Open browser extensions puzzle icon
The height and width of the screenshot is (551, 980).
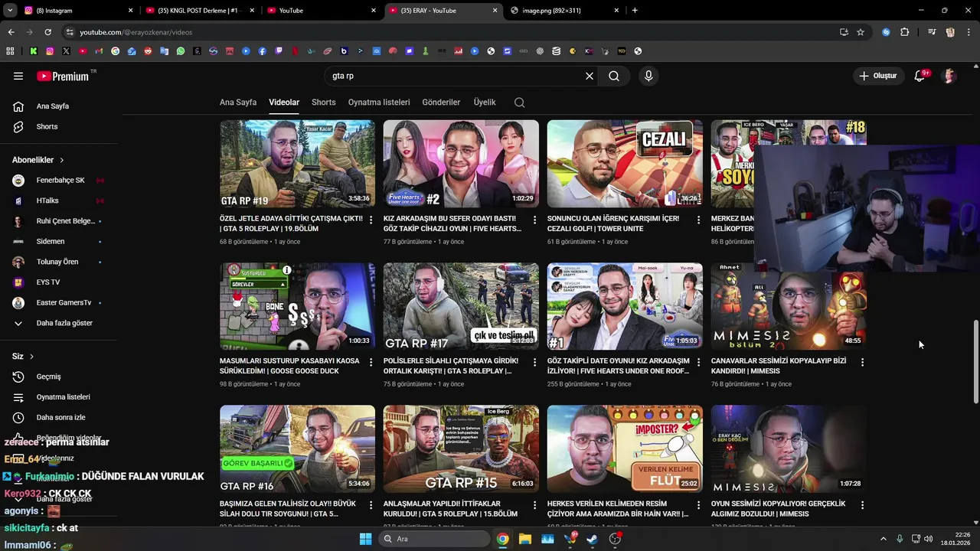click(905, 32)
